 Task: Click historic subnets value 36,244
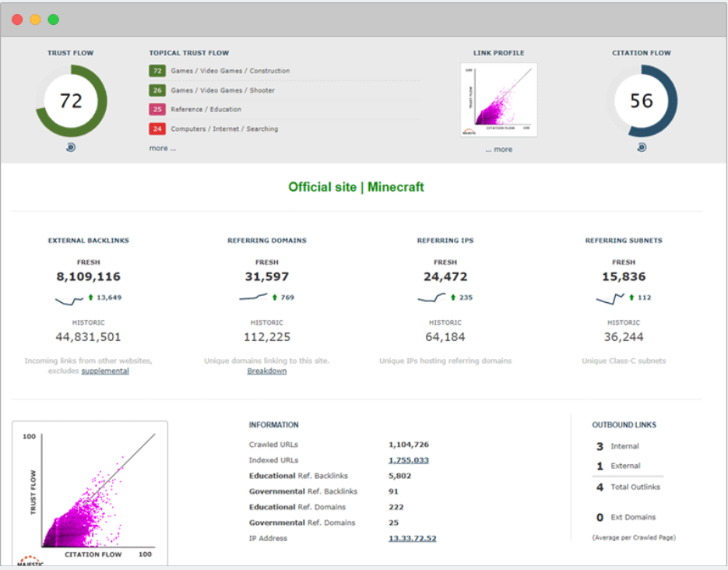tap(624, 337)
